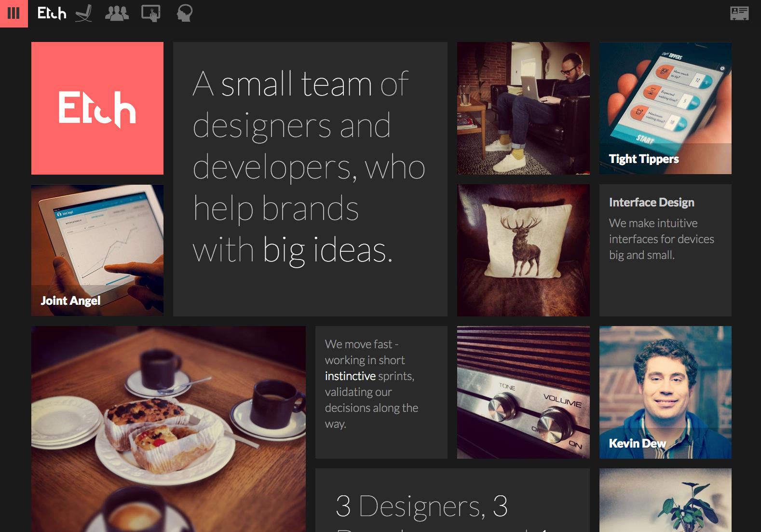761x532 pixels.
Task: Click the screen with pointer icon
Action: tap(151, 14)
